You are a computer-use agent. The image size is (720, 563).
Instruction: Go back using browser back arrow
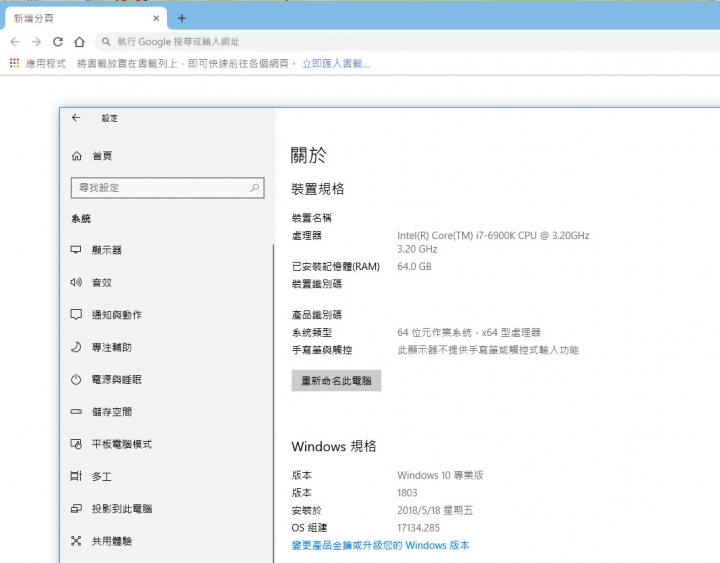pyautogui.click(x=15, y=42)
